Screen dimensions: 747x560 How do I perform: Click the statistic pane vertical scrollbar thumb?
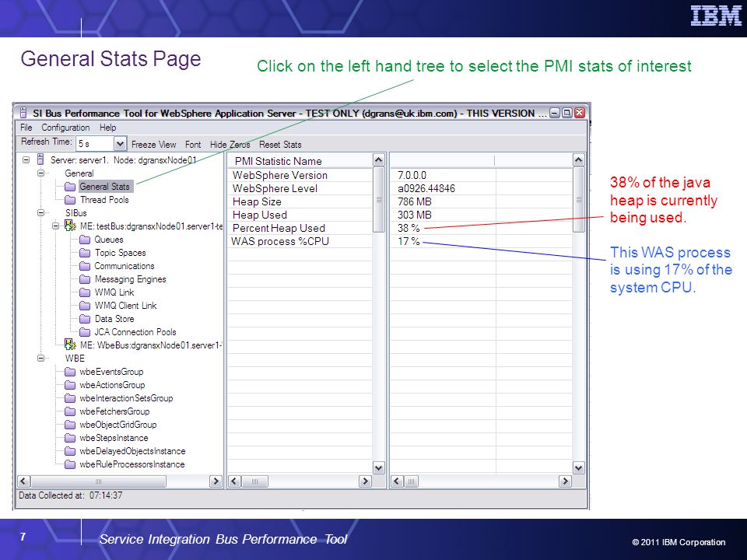(x=379, y=200)
